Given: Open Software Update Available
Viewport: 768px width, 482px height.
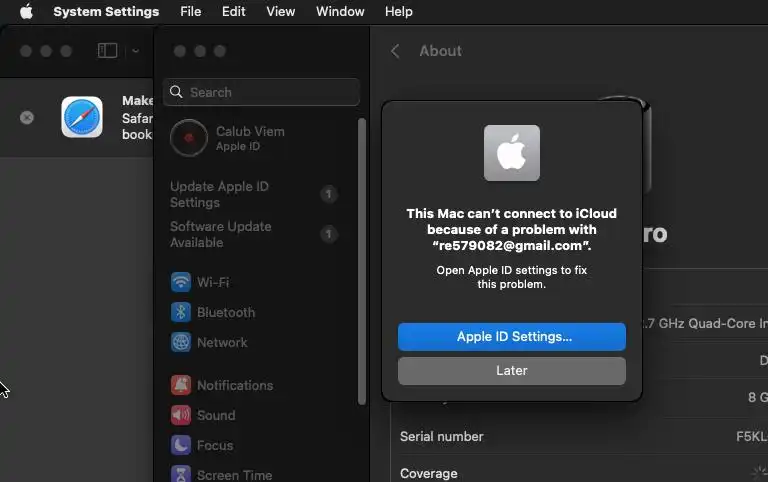Looking at the screenshot, I should click(x=254, y=235).
